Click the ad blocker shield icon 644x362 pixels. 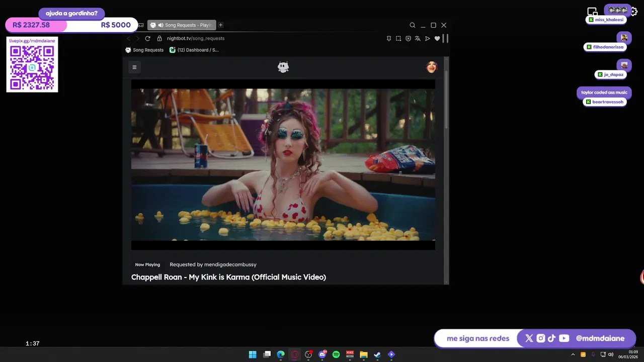[408, 38]
